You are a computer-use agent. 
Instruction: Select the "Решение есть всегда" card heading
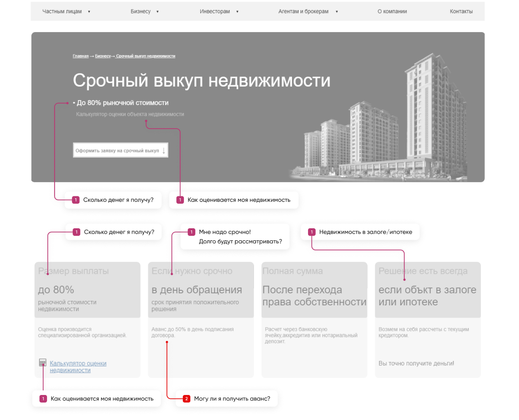(x=423, y=271)
